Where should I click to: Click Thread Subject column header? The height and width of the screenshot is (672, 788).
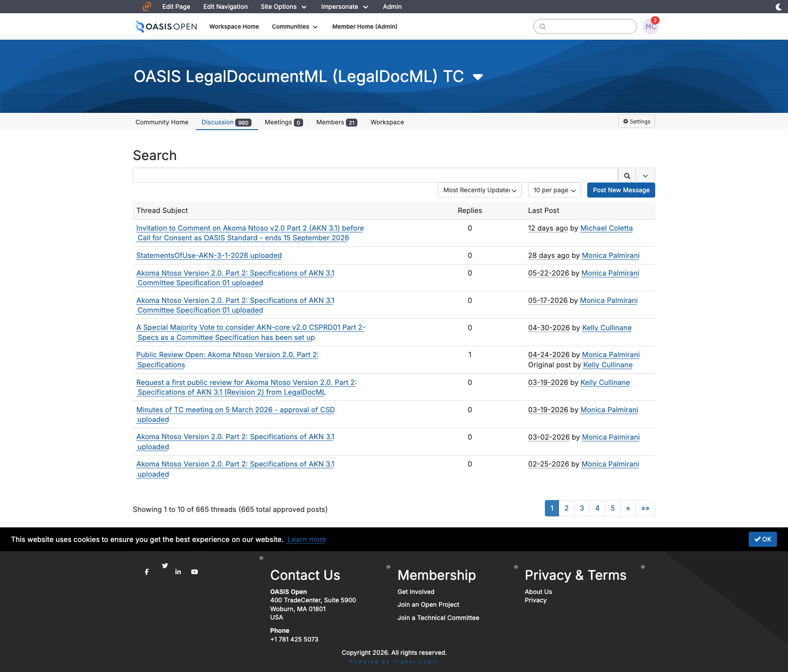point(162,210)
